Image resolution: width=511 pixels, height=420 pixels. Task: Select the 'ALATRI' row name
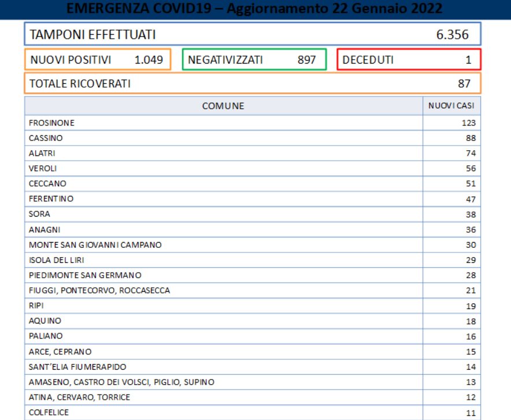42,153
